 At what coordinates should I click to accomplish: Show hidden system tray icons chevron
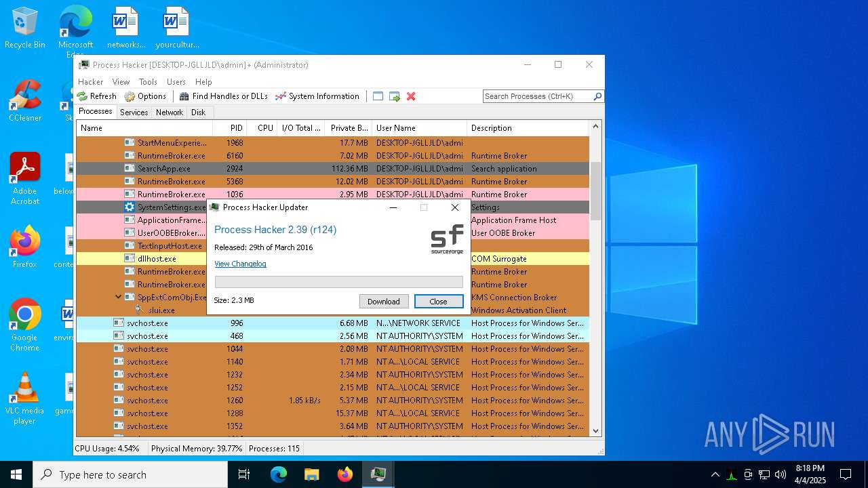[715, 474]
